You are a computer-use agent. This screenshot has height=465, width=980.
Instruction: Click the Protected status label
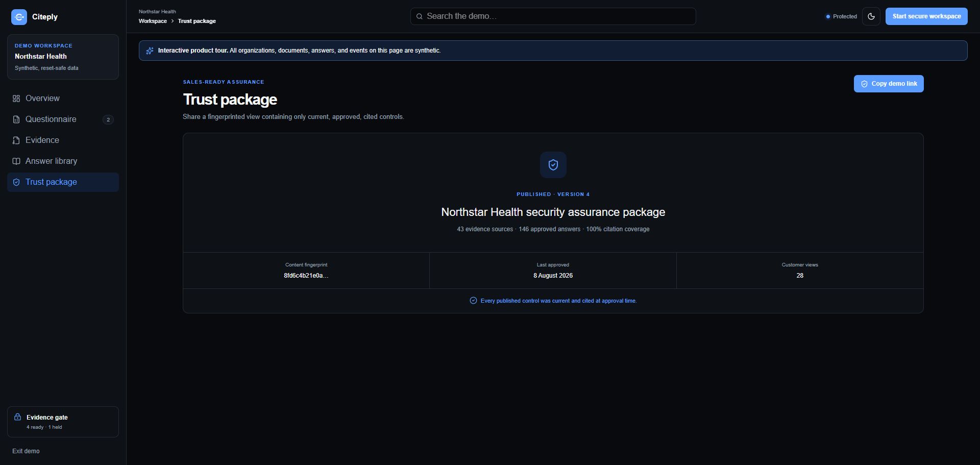click(x=845, y=16)
